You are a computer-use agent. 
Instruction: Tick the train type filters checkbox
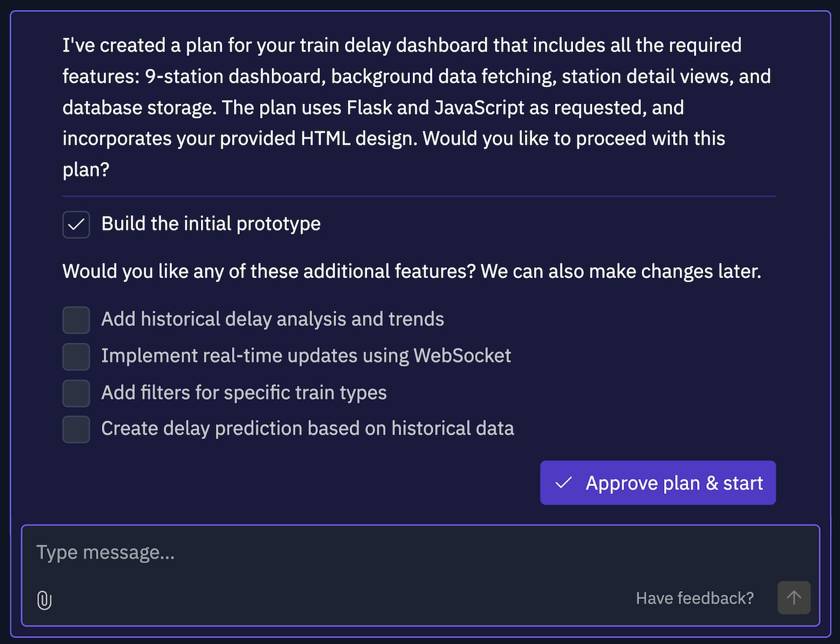(76, 393)
